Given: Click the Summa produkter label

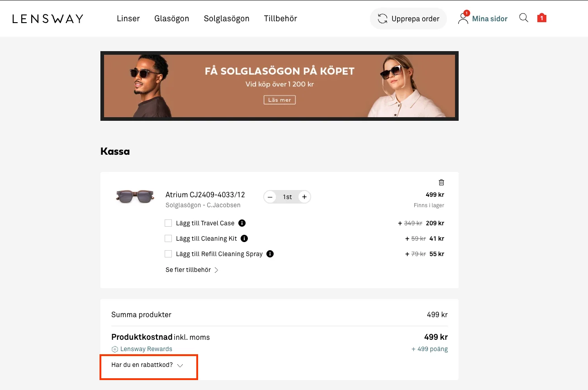Looking at the screenshot, I should [142, 314].
